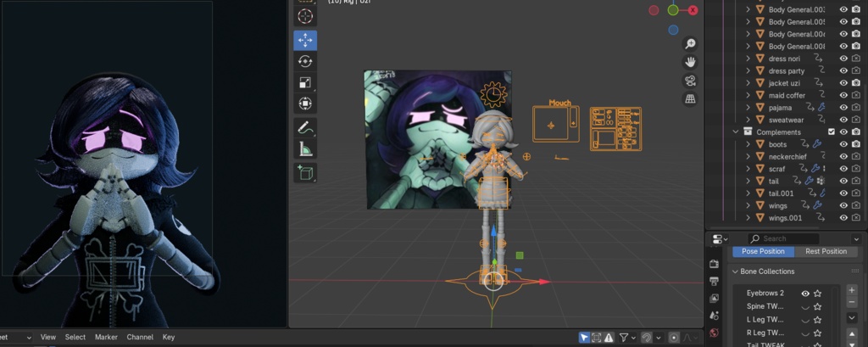The image size is (868, 347).
Task: Hide tail.001 in viewport
Action: tap(843, 193)
